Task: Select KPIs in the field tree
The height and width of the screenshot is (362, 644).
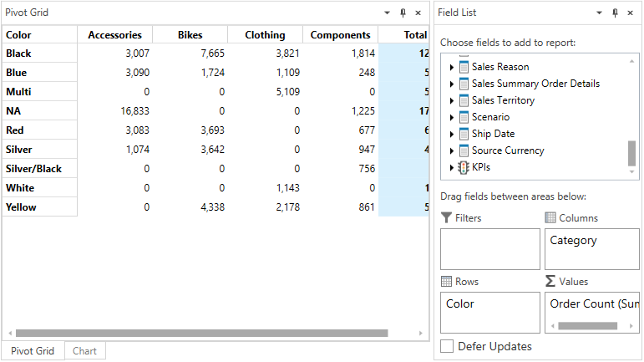Action: 481,167
